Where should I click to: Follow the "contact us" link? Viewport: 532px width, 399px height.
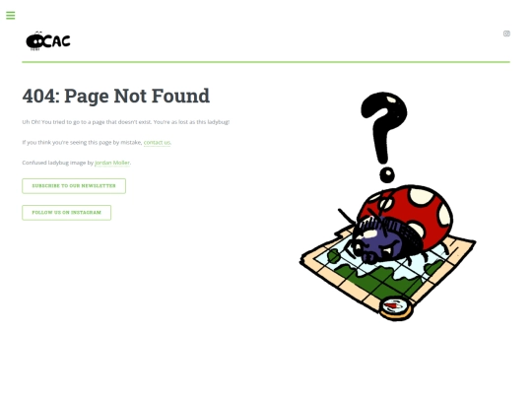[x=157, y=143]
